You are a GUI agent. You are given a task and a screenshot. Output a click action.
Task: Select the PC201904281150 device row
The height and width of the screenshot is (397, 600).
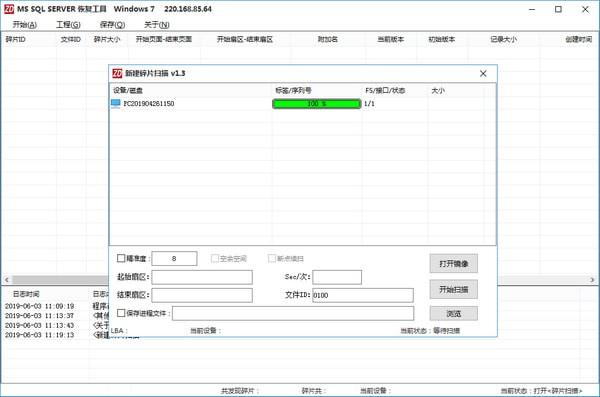[x=302, y=104]
